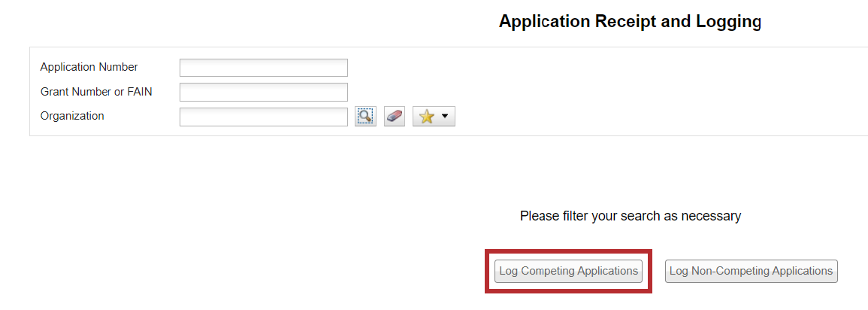
Task: Click the Application Receipt and Logging heading
Action: pos(630,22)
